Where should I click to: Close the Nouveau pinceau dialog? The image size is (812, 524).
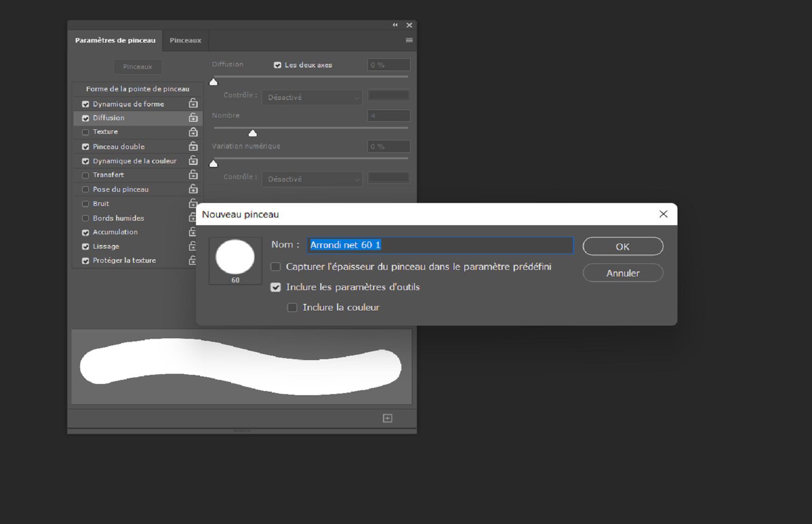point(663,214)
